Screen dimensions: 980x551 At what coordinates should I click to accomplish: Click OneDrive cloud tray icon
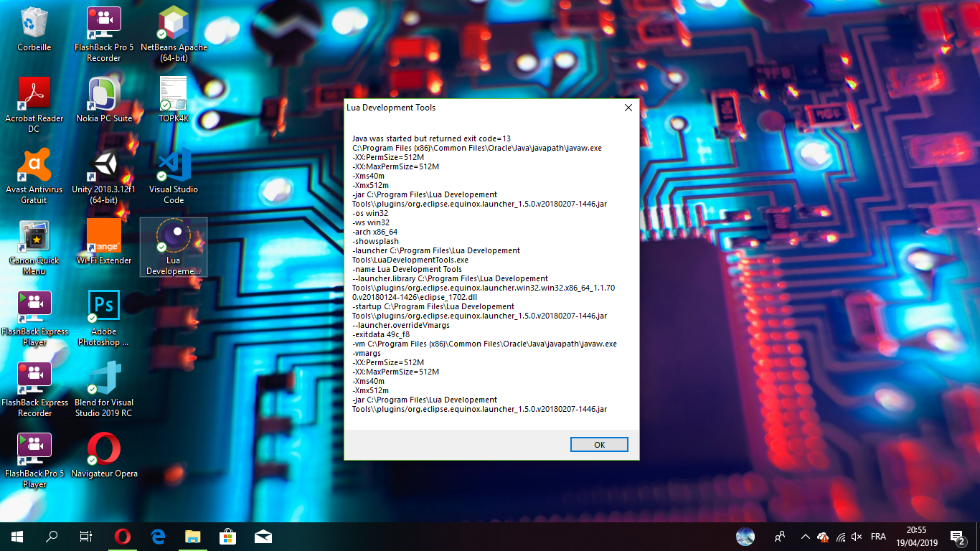(823, 537)
